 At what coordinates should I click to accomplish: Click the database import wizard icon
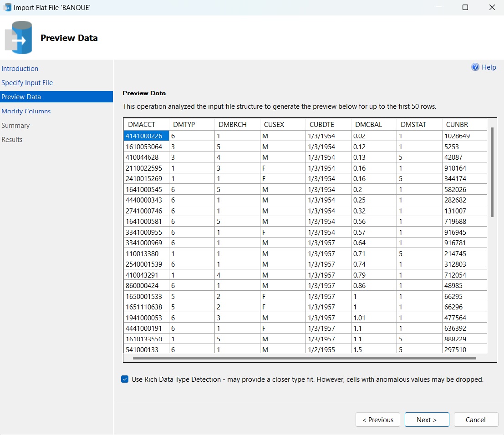coord(19,38)
